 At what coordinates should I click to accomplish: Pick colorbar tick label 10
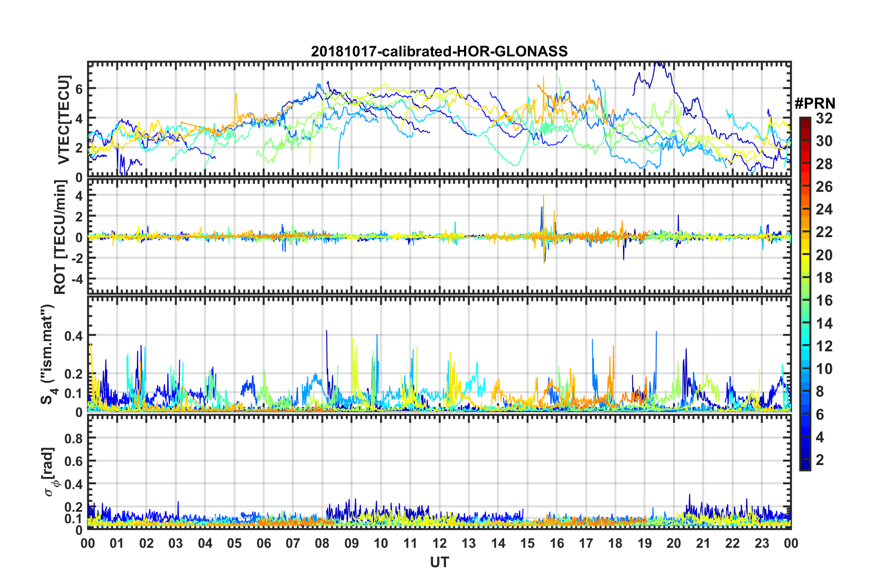(x=824, y=369)
